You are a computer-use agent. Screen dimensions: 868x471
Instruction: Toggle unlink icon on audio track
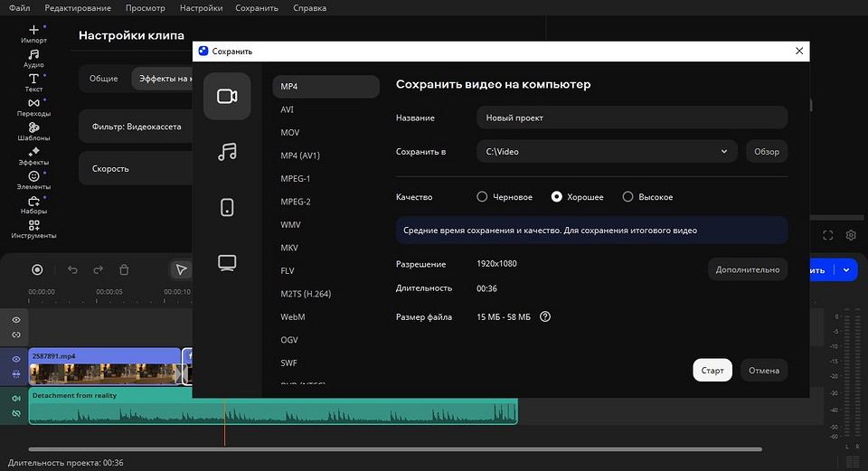point(16,413)
